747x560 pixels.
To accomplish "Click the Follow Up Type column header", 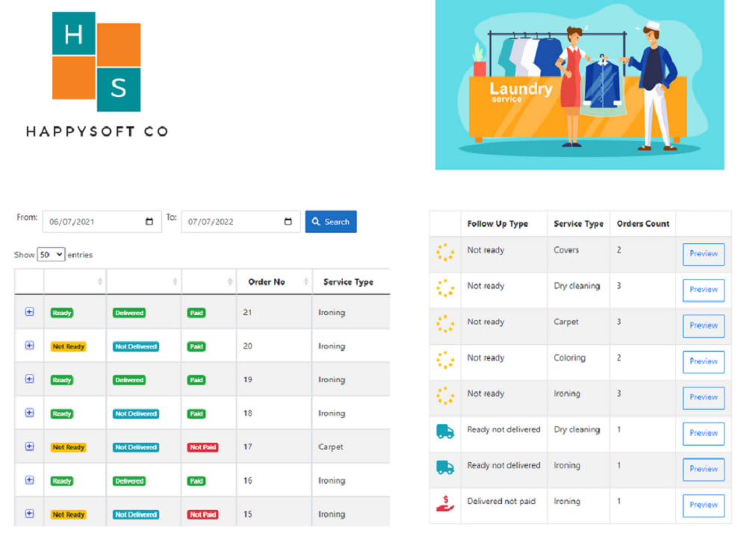I will coord(498,224).
